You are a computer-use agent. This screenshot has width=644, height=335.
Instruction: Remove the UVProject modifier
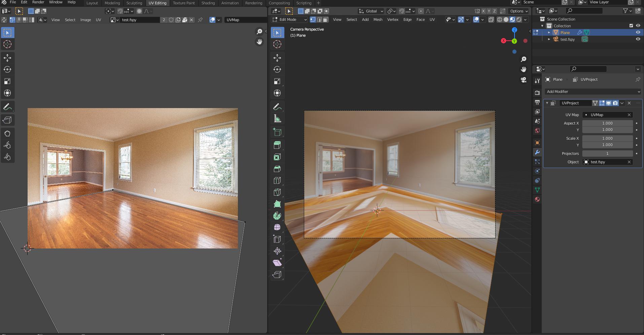(629, 103)
